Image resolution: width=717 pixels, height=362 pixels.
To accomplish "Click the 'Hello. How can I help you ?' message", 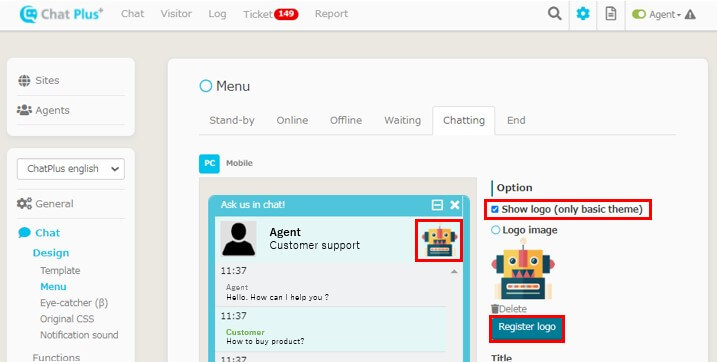I will tap(277, 298).
